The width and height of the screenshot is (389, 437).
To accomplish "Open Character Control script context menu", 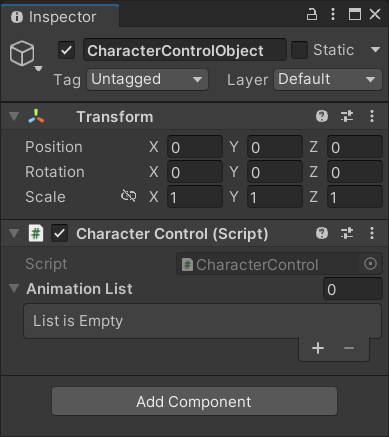I will pos(372,233).
